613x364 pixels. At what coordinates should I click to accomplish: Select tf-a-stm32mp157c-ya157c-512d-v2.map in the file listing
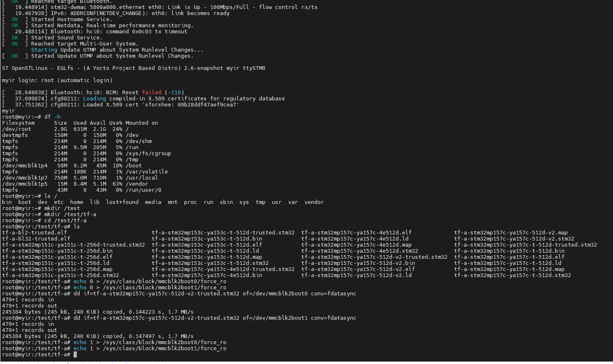click(x=511, y=233)
